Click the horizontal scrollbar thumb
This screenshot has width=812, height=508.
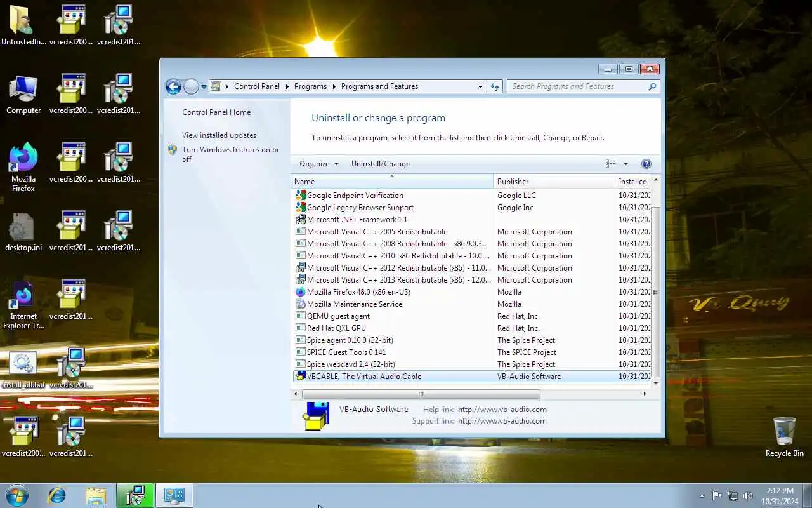pos(421,394)
